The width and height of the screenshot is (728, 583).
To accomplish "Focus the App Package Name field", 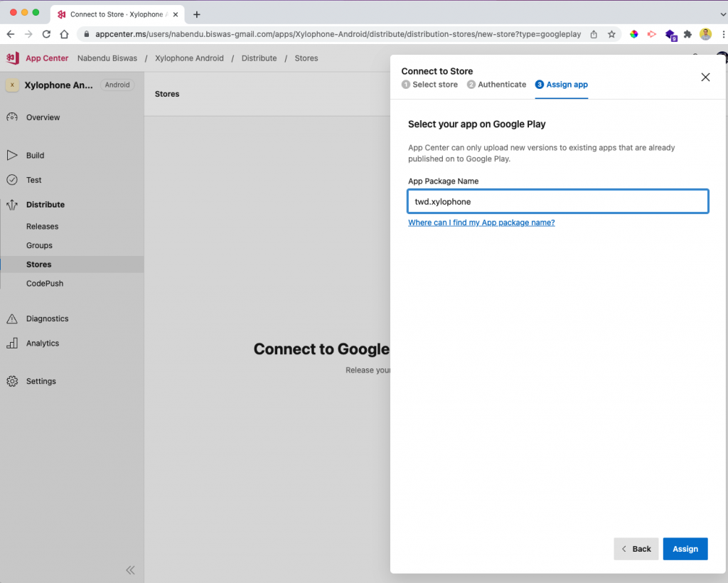I will 557,201.
